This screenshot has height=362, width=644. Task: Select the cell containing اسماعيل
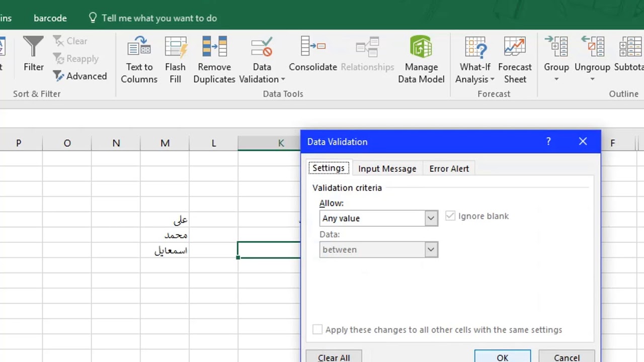[165, 250]
